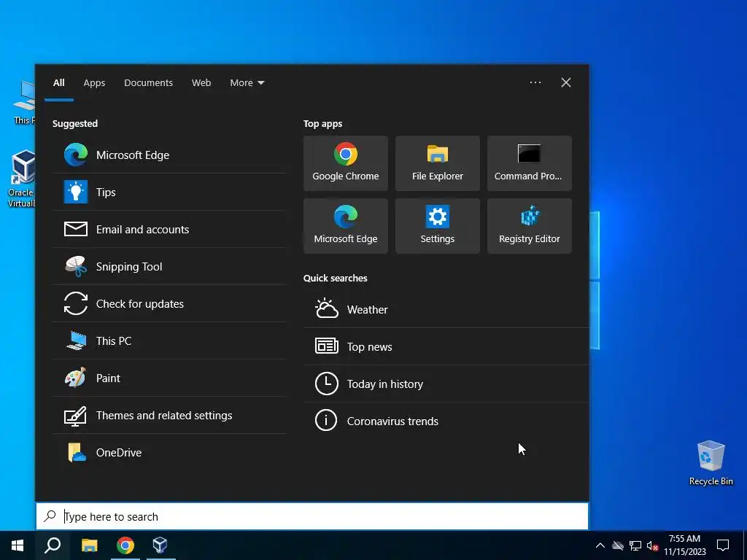Screen dimensions: 747x560
Task: Open Settings tile in Top apps
Action: (x=438, y=226)
